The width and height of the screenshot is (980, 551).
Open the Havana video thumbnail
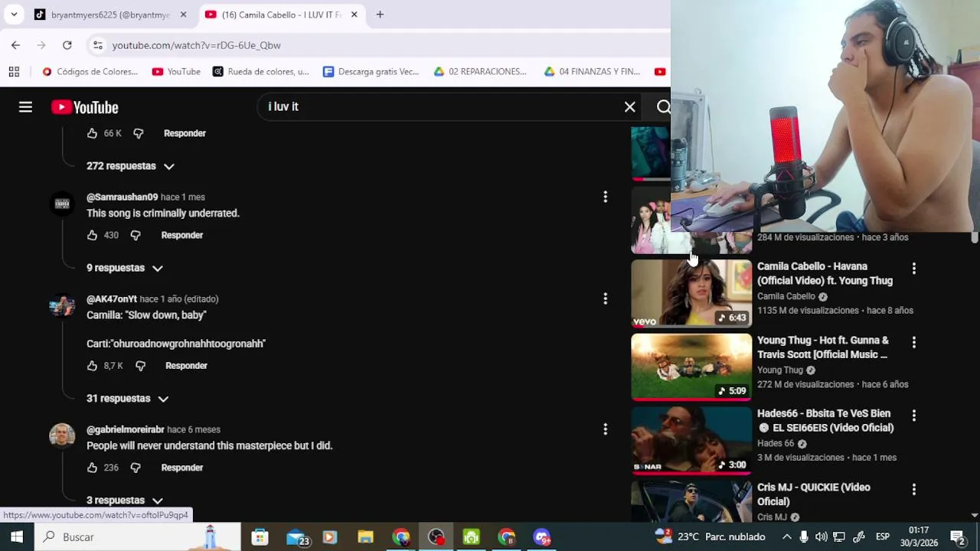click(691, 293)
